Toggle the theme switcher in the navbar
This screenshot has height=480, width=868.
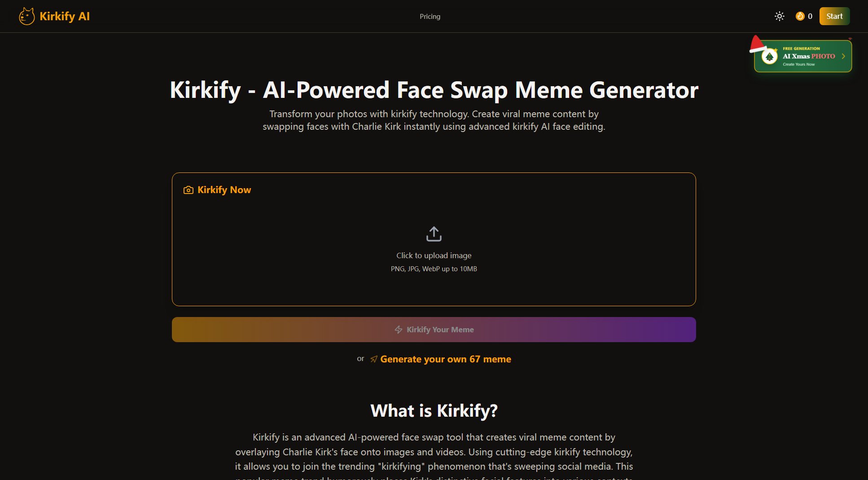click(780, 16)
